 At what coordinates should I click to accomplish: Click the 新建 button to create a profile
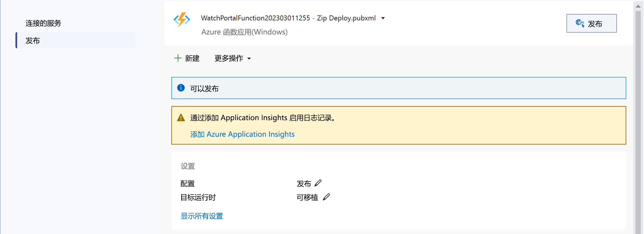click(x=187, y=58)
